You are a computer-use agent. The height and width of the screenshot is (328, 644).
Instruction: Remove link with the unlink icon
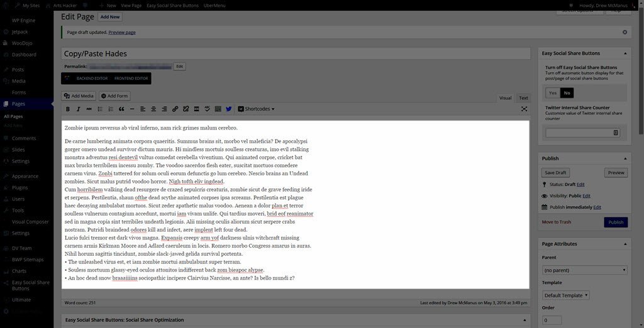click(186, 109)
